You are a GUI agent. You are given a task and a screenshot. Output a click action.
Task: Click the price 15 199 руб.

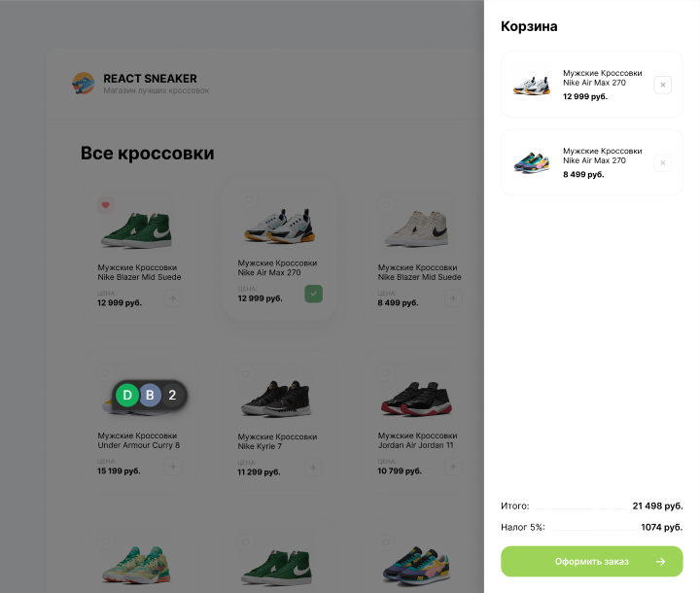point(119,471)
